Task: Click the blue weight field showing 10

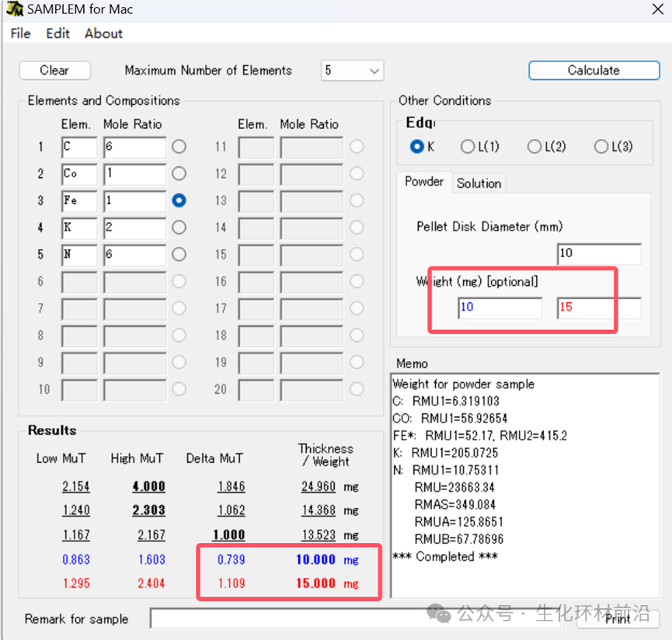Action: (x=500, y=308)
